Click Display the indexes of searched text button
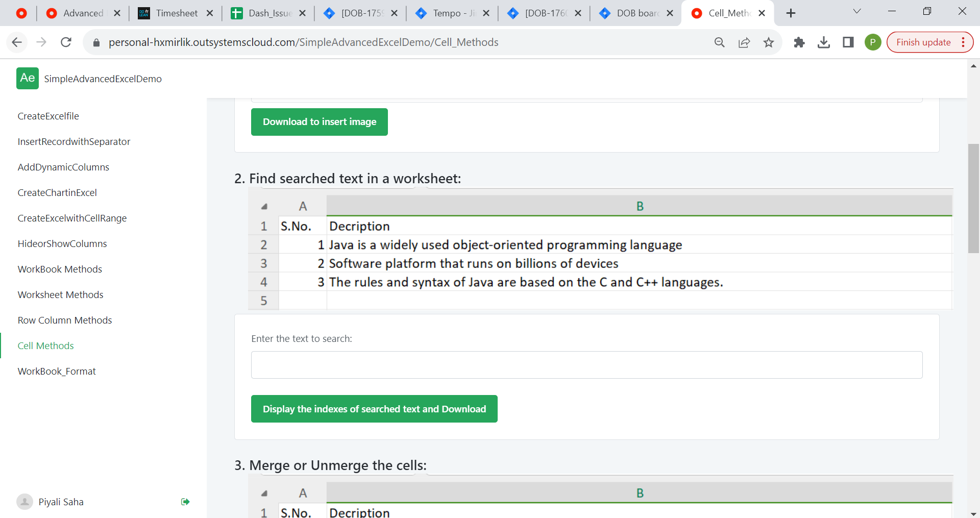This screenshot has width=980, height=518. (x=374, y=408)
